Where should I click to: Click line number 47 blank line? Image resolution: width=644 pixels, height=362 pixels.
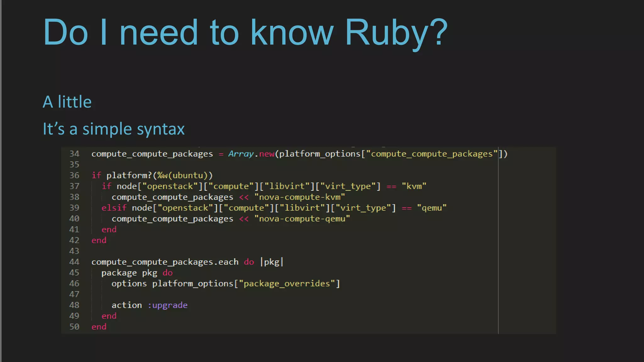(75, 294)
